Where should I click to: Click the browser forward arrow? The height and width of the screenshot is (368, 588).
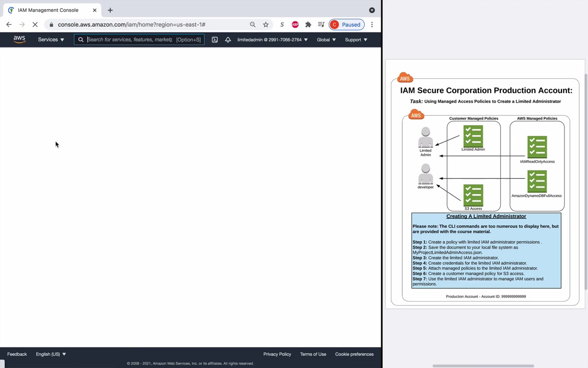pos(22,25)
